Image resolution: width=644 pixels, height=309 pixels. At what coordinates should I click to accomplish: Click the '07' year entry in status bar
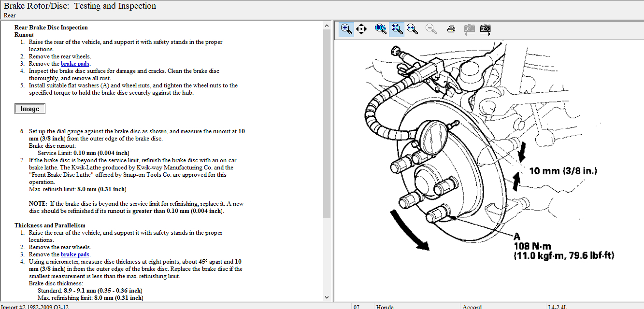[357, 307]
